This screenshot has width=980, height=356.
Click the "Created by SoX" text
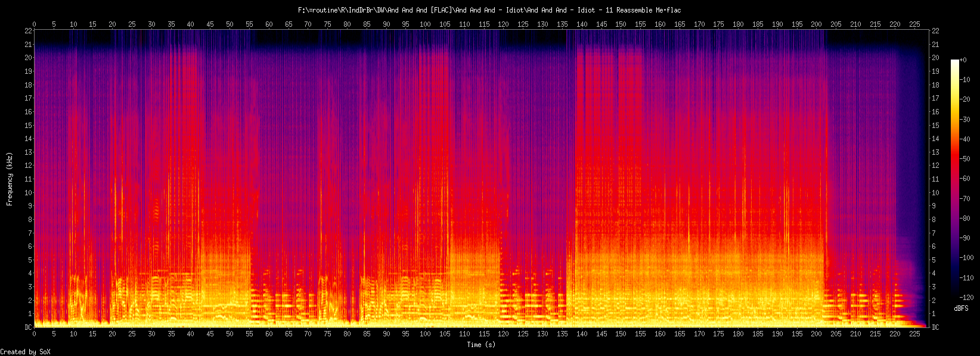tap(26, 352)
